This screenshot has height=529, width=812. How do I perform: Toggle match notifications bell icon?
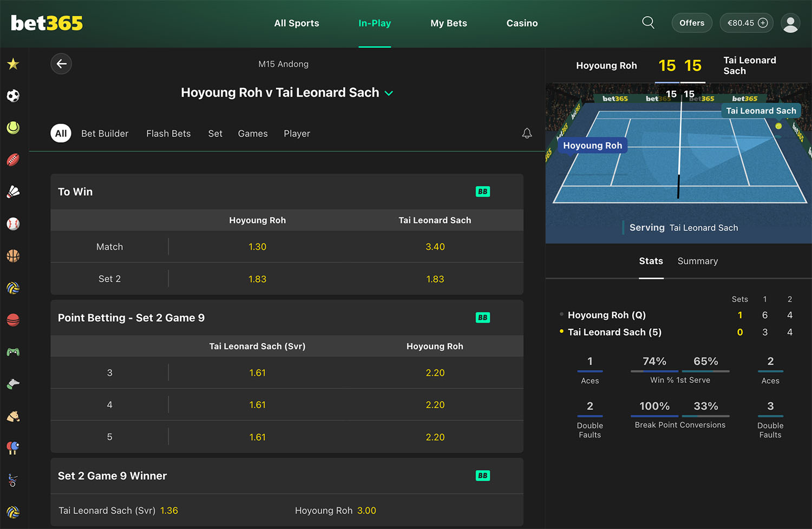[x=527, y=133]
